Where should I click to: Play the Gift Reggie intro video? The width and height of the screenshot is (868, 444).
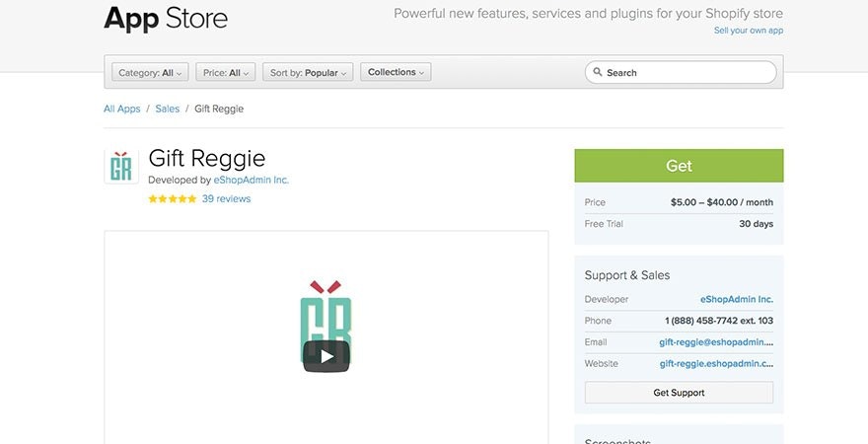tap(325, 356)
